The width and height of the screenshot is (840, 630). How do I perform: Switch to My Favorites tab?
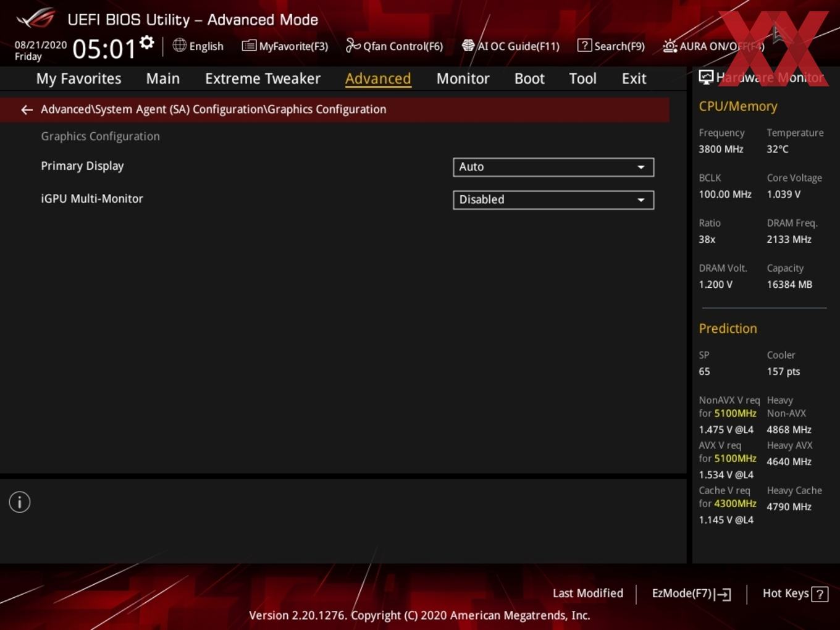click(78, 78)
